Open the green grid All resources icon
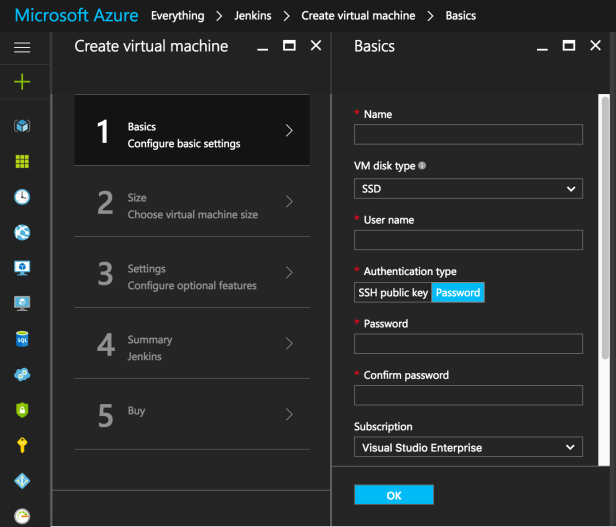616x527 pixels. (x=22, y=162)
